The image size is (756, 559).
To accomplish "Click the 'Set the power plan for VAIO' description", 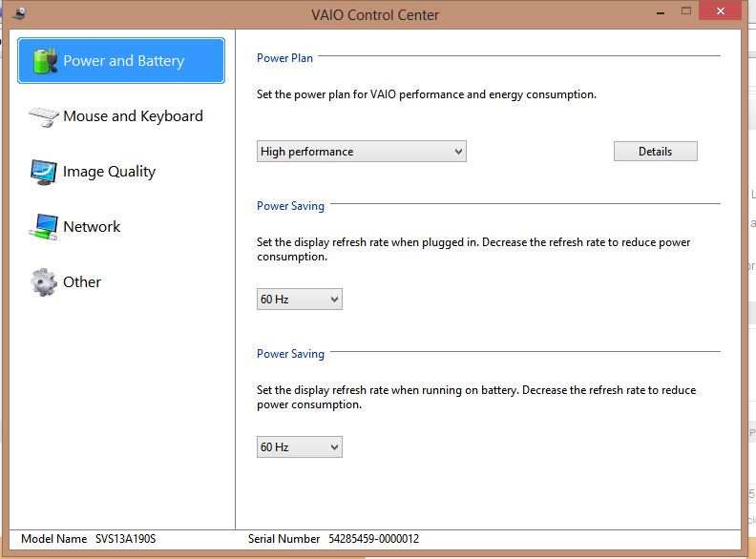I will 427,94.
